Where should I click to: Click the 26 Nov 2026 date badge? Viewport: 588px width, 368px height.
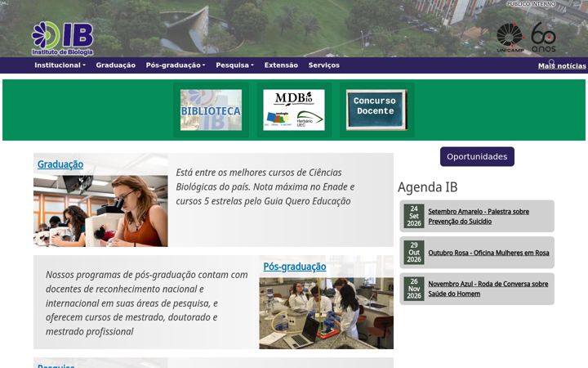click(x=414, y=289)
